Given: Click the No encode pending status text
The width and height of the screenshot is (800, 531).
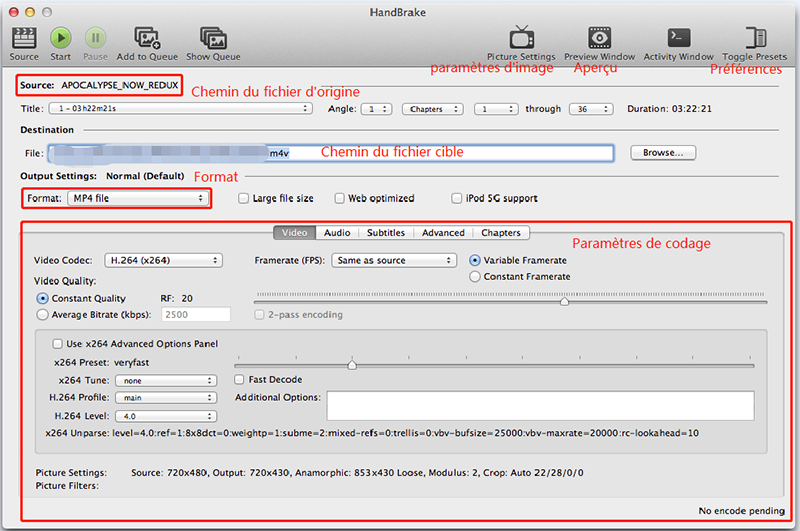Looking at the screenshot, I should click(x=741, y=511).
